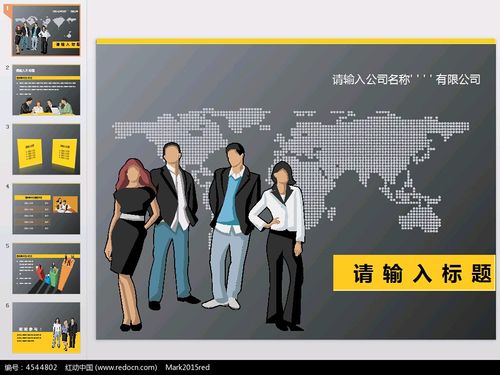This screenshot has height=375, width=500.
Task: Select the woman in white jacket illustration
Action: [x=278, y=246]
